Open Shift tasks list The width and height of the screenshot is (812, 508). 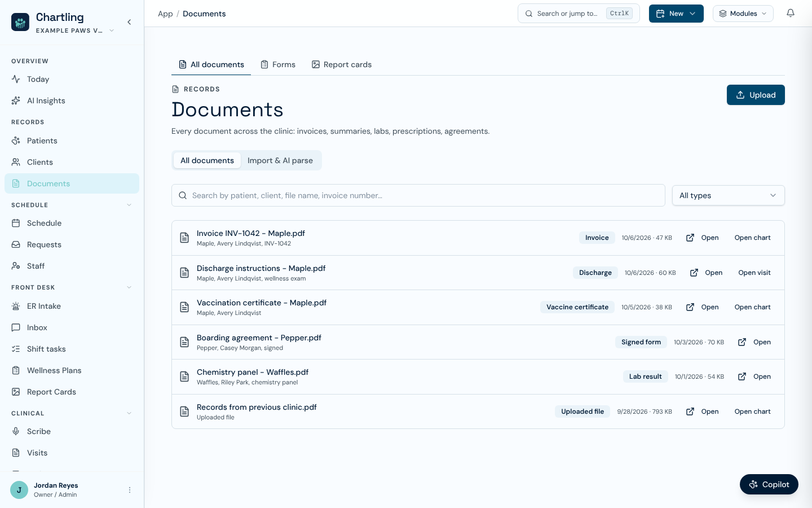[72, 349]
